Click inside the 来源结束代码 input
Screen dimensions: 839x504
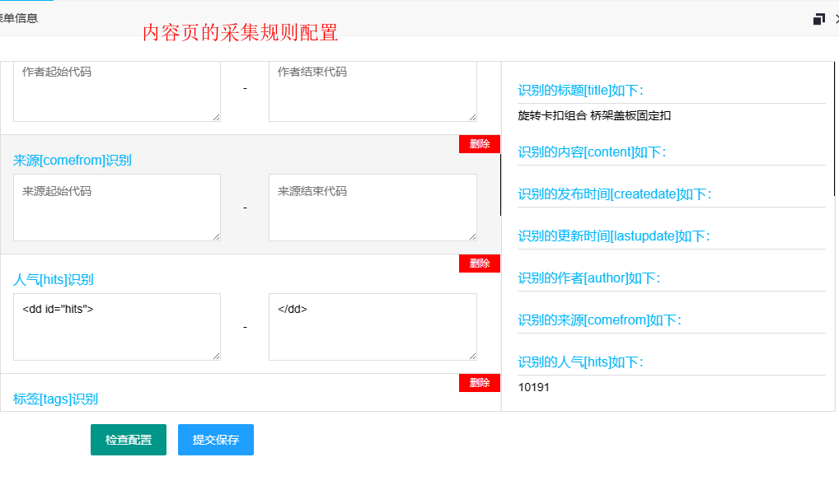(x=372, y=208)
